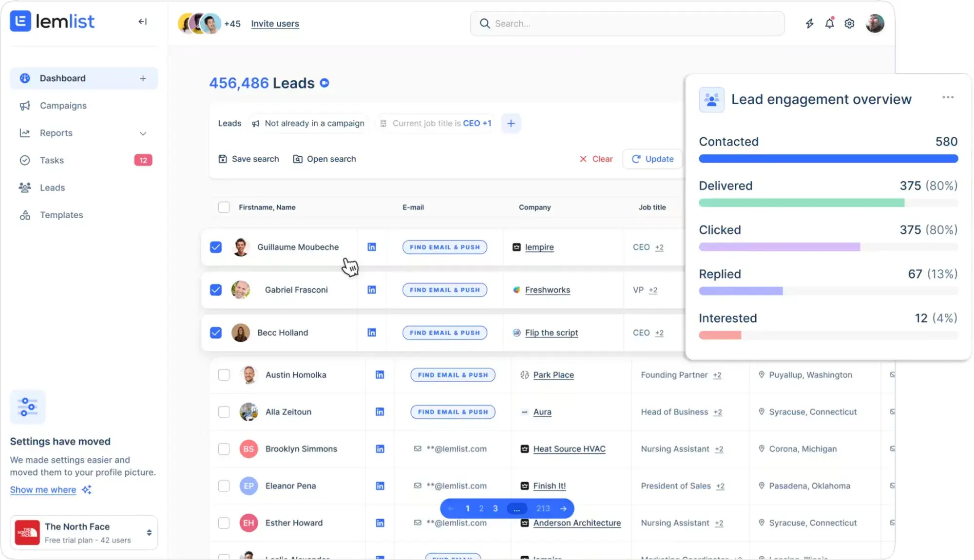Open the Templates section via its icon
974x560 pixels.
(25, 215)
